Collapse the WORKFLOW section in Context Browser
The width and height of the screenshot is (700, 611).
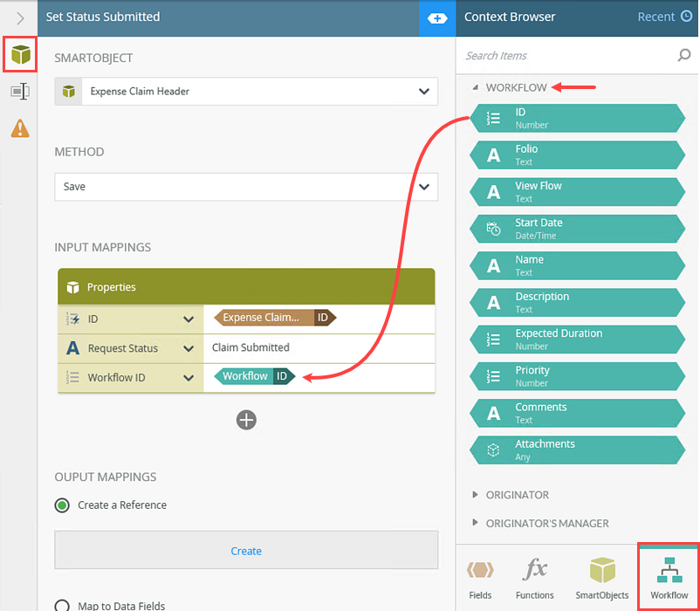[x=475, y=87]
